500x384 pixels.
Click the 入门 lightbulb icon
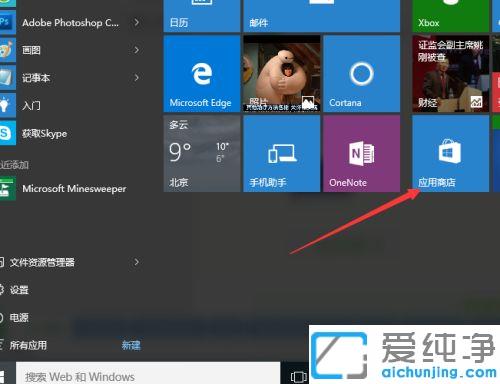pyautogui.click(x=7, y=106)
